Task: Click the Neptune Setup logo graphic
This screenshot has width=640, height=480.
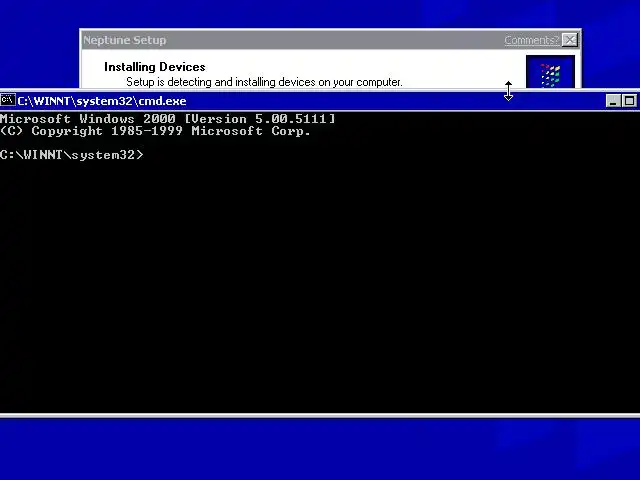Action: pos(550,72)
